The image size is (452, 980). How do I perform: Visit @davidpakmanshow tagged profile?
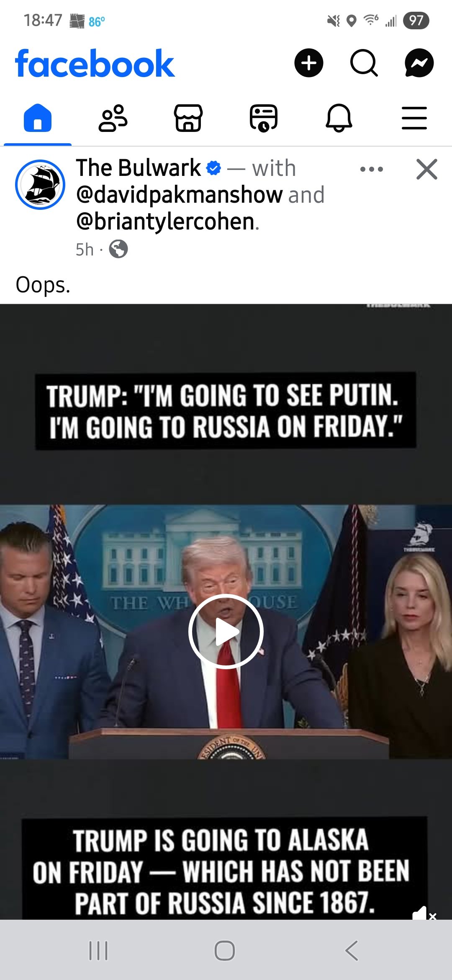179,195
